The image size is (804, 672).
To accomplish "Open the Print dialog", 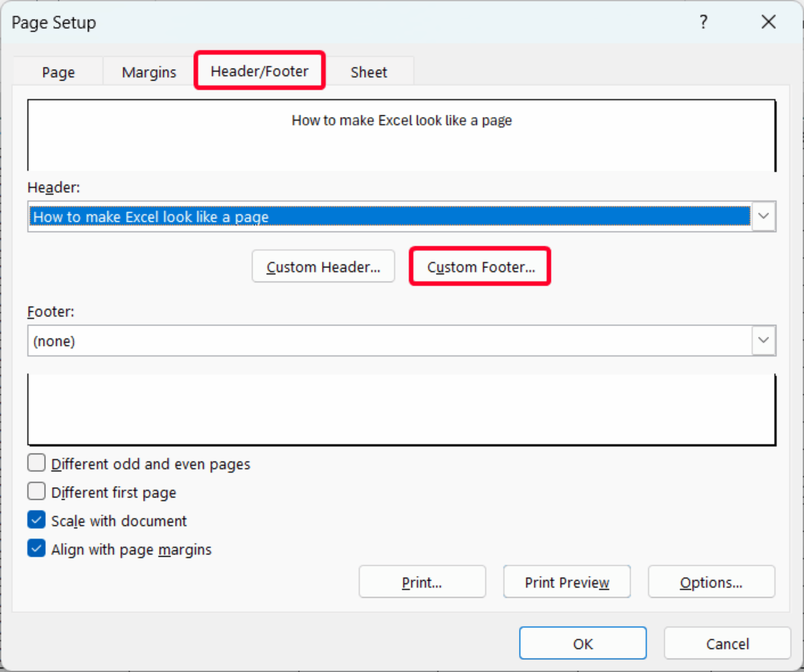I will [422, 582].
